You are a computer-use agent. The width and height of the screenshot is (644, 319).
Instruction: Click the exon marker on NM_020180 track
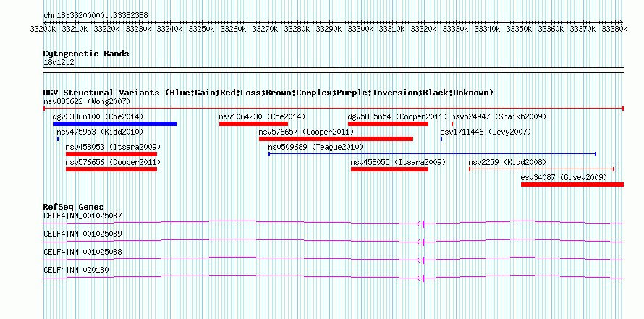click(423, 278)
